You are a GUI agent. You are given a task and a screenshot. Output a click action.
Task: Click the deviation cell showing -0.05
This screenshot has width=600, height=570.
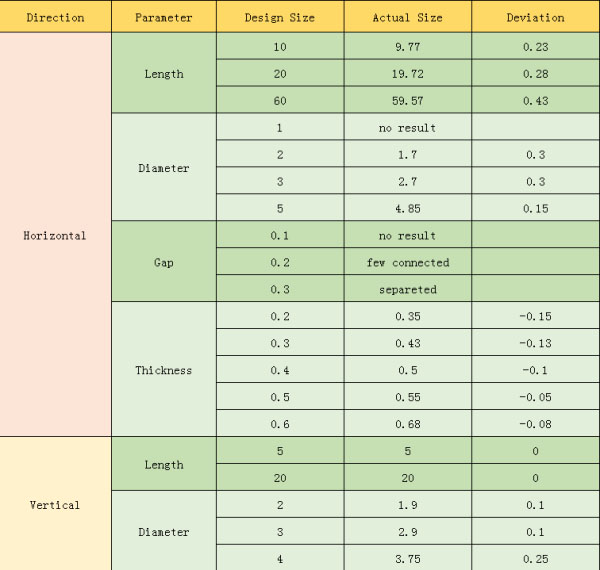pos(535,397)
